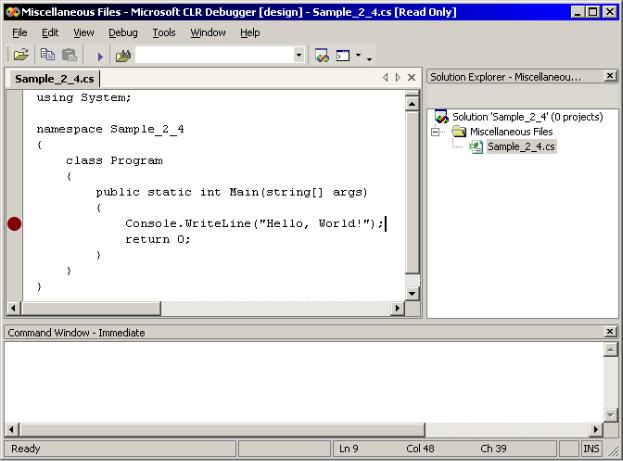Close the Command Window panel
623x461 pixels.
(x=610, y=331)
